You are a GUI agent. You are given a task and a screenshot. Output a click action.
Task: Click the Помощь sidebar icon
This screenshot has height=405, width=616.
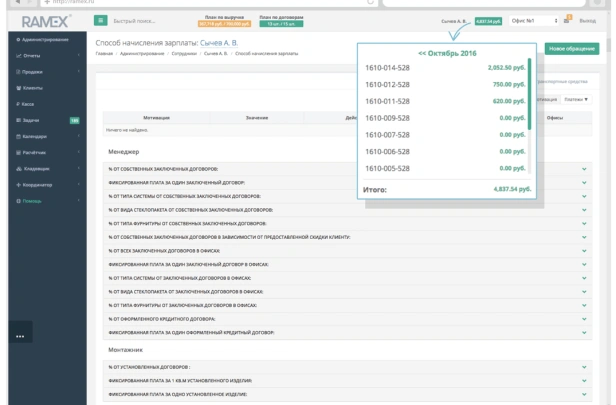click(x=18, y=201)
